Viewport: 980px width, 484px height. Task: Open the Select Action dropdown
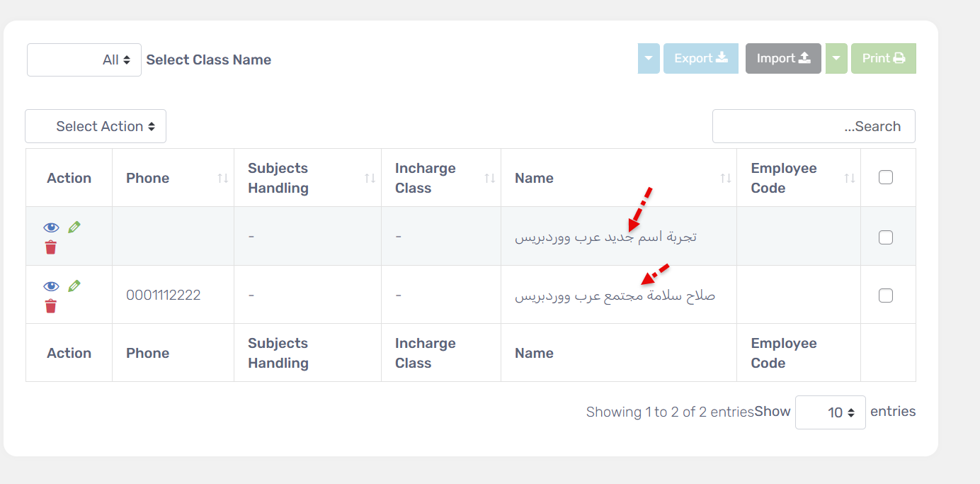pos(96,126)
